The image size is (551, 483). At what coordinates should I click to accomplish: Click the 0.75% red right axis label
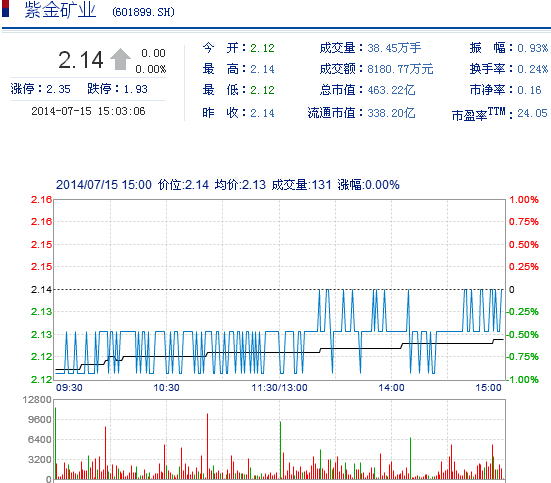[524, 222]
